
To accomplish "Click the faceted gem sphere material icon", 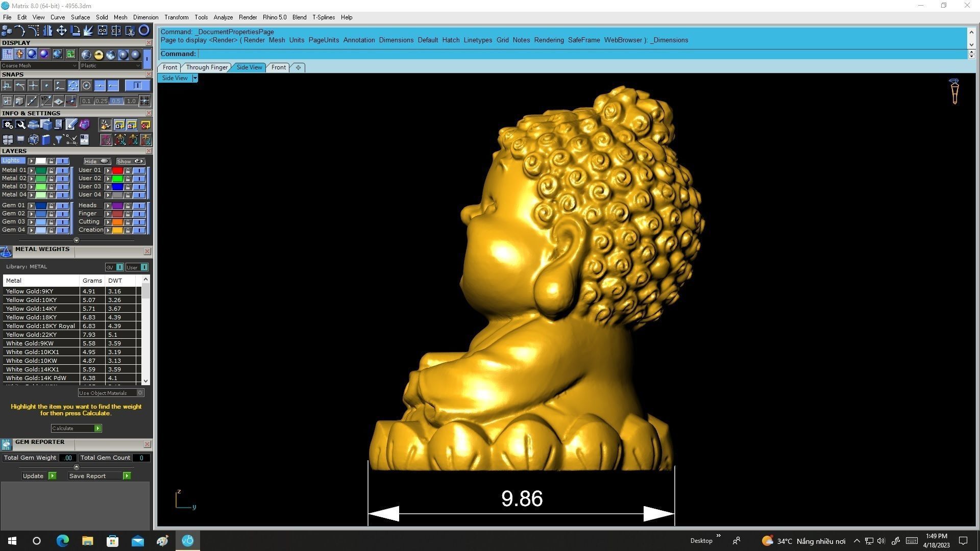I will [111, 54].
